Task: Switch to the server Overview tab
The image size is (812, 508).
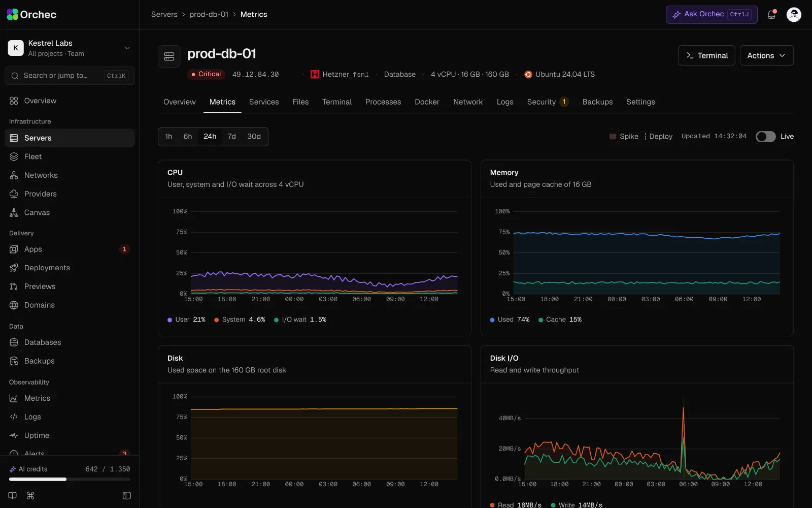Action: (x=180, y=102)
